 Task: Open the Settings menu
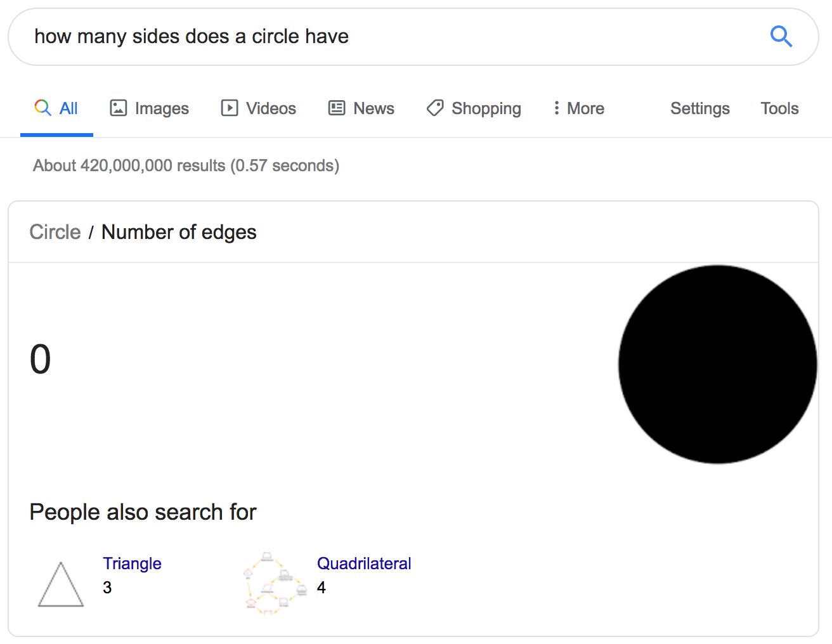click(x=700, y=108)
